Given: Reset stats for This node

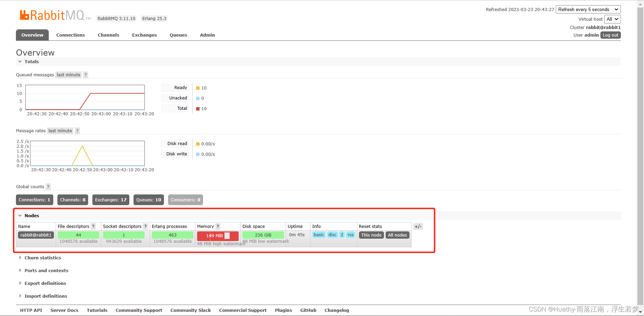Looking at the screenshot, I should click(371, 235).
